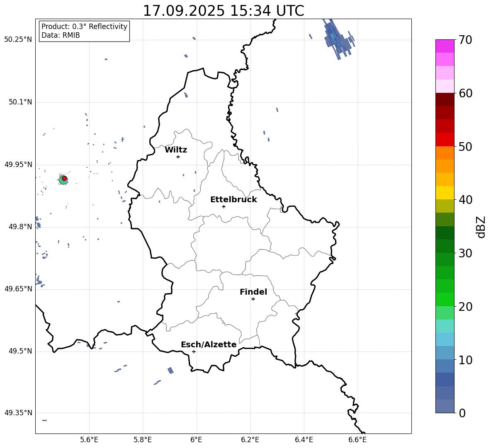Click the 49.65°N latitude label
This screenshot has width=491, height=448.
(18, 288)
